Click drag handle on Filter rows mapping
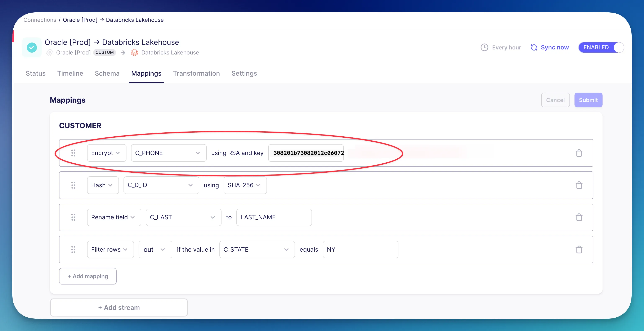The image size is (644, 331). coord(73,250)
